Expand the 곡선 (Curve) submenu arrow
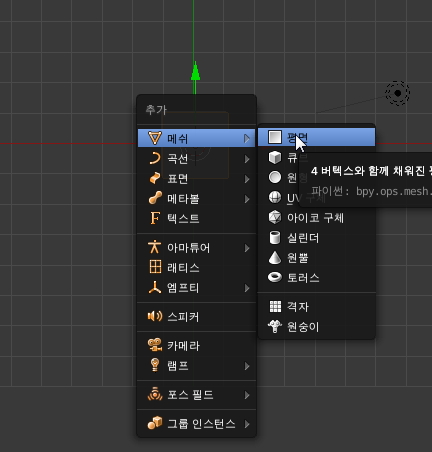Screen dimensions: 432x452 point(247,159)
